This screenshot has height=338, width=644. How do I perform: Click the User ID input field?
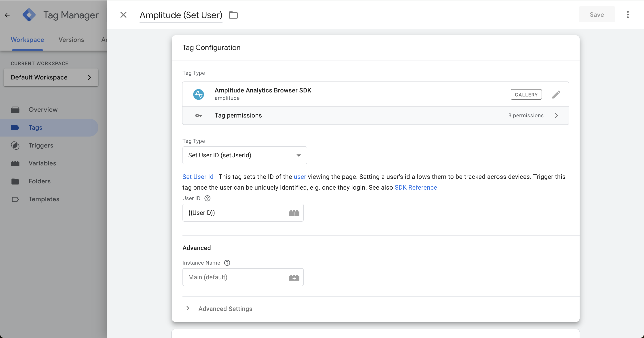pyautogui.click(x=234, y=213)
